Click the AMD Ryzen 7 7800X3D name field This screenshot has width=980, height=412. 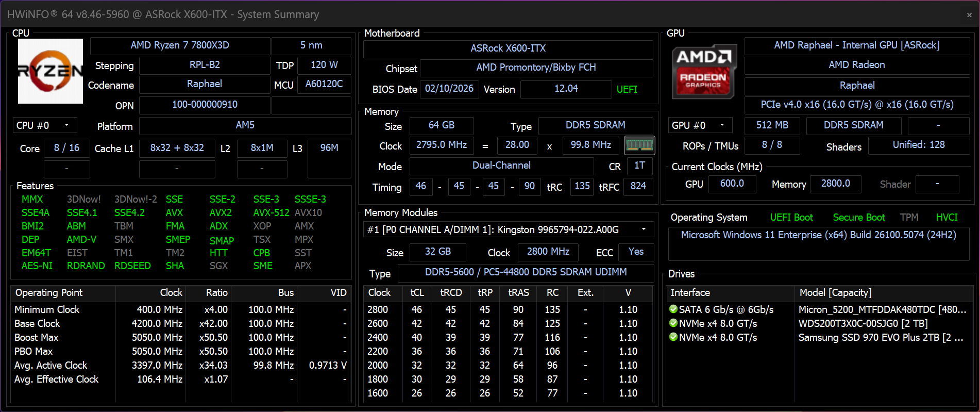coord(180,45)
